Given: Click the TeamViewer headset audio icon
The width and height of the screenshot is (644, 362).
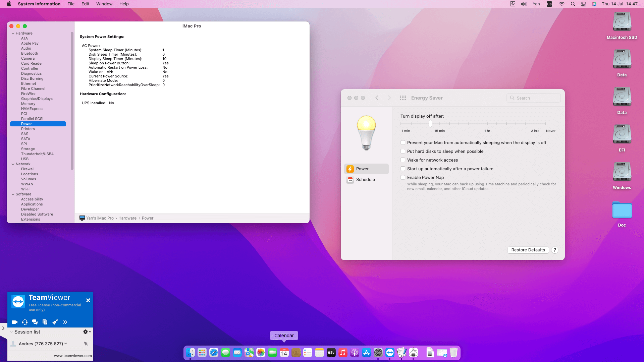Looking at the screenshot, I should tap(25, 322).
